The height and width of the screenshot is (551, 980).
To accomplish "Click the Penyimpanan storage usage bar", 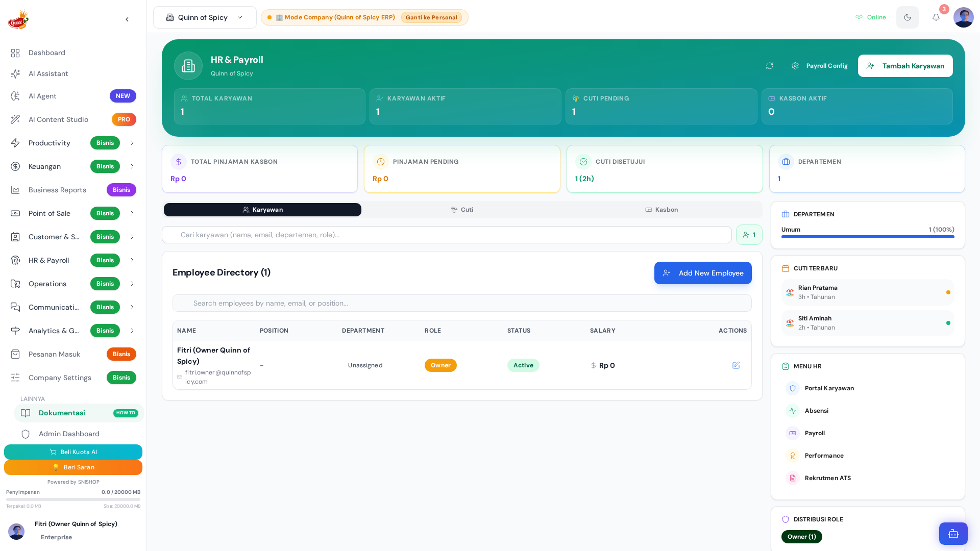I will 73,499.
